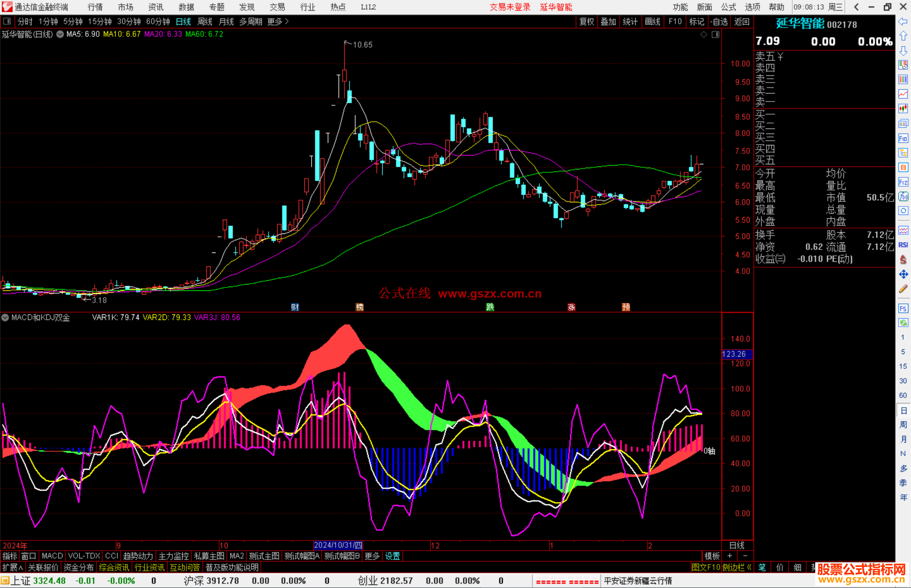
Task: Click the red S arrow icon
Action: coord(903,260)
